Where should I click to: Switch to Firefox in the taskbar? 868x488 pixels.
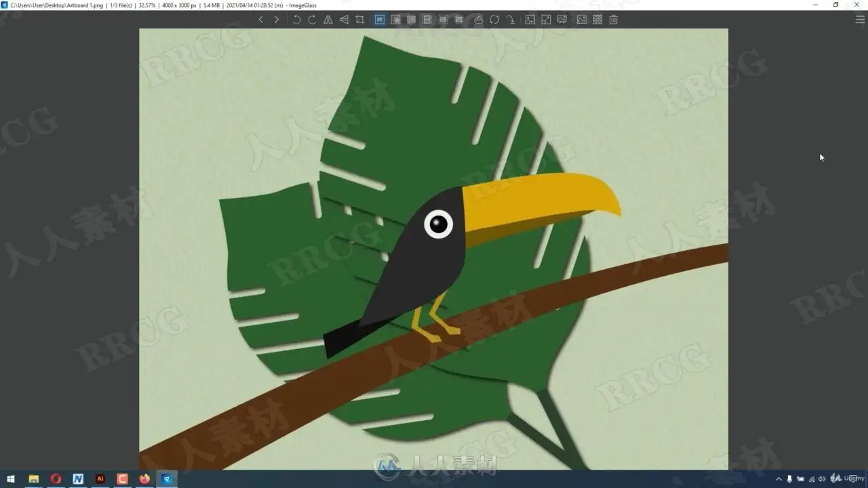point(144,479)
